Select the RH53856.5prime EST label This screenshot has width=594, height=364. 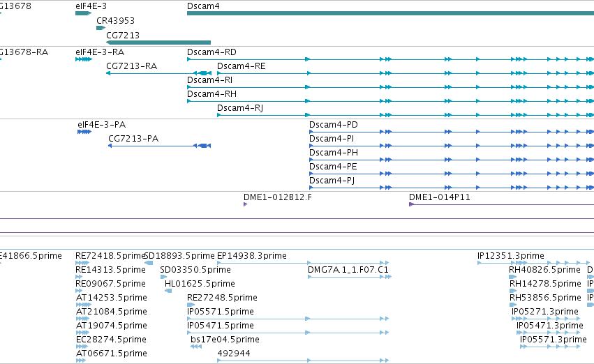[545, 298]
